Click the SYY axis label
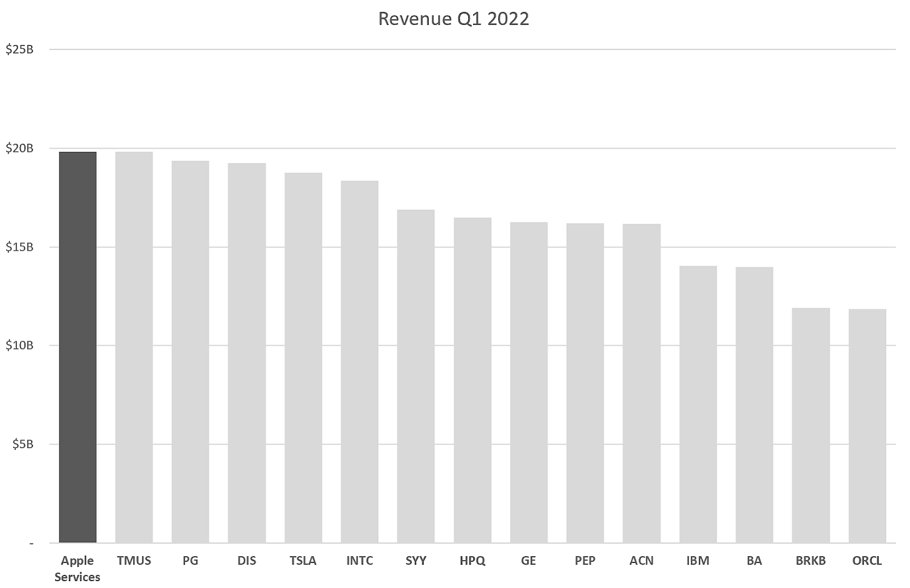The height and width of the screenshot is (588, 910). [416, 561]
